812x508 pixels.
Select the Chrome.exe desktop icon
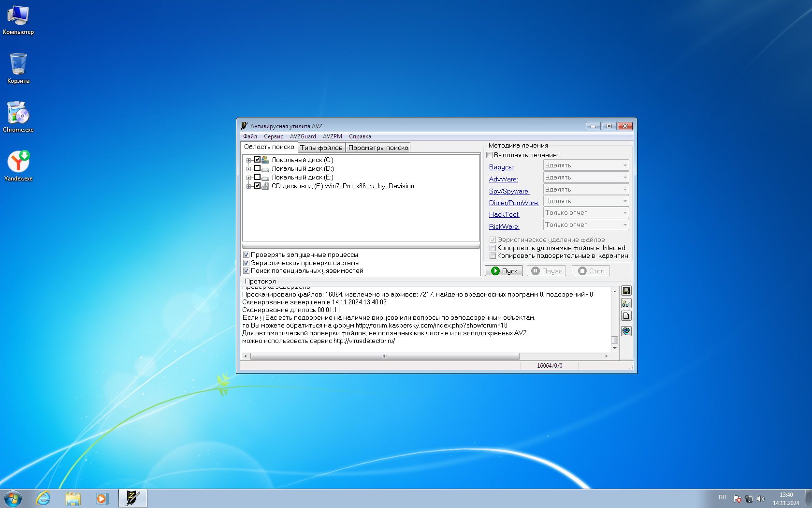(18, 116)
